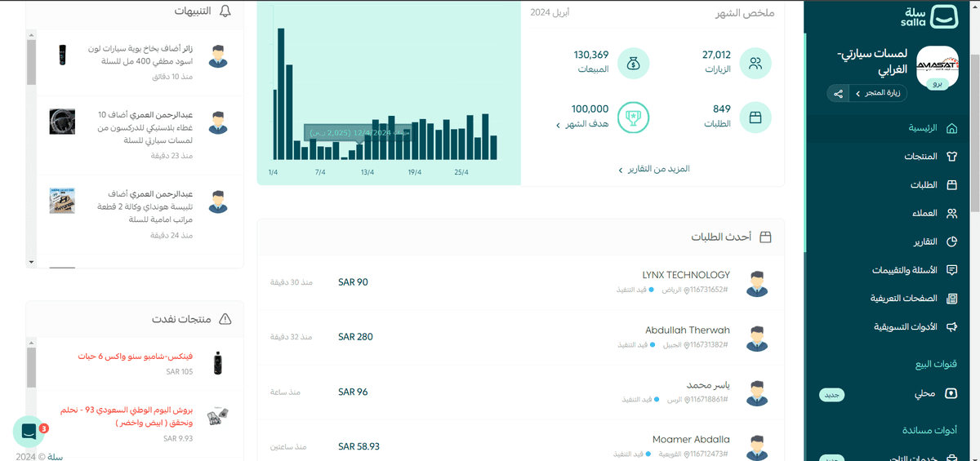Open العملاء customers menu item
Image resolution: width=980 pixels, height=461 pixels.
click(886, 214)
